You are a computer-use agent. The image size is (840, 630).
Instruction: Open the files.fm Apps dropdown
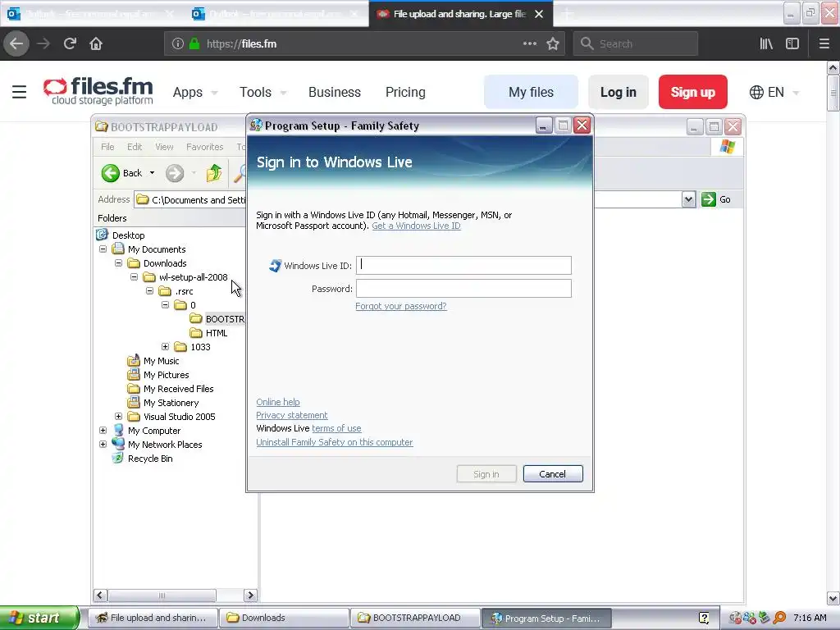195,92
